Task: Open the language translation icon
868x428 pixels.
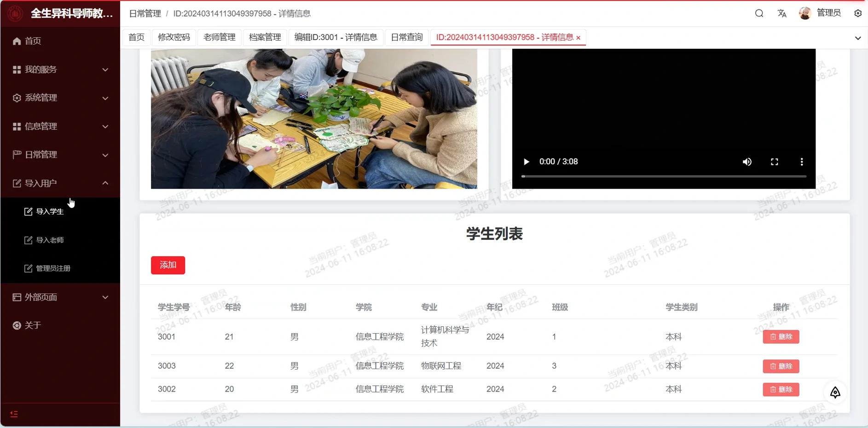Action: coord(782,13)
